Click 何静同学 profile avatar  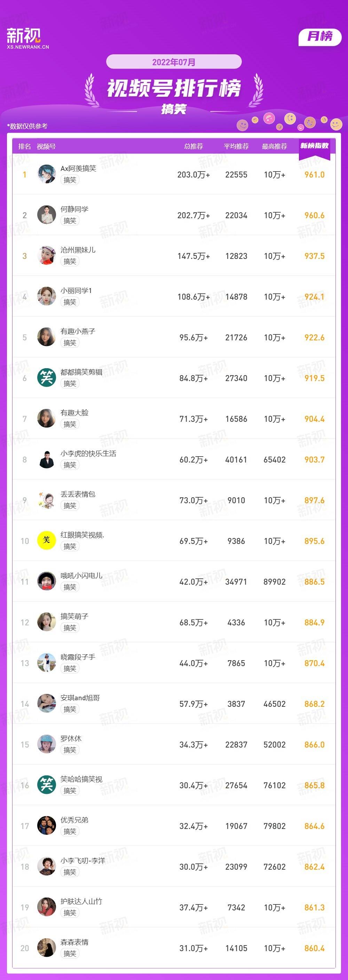tap(47, 215)
